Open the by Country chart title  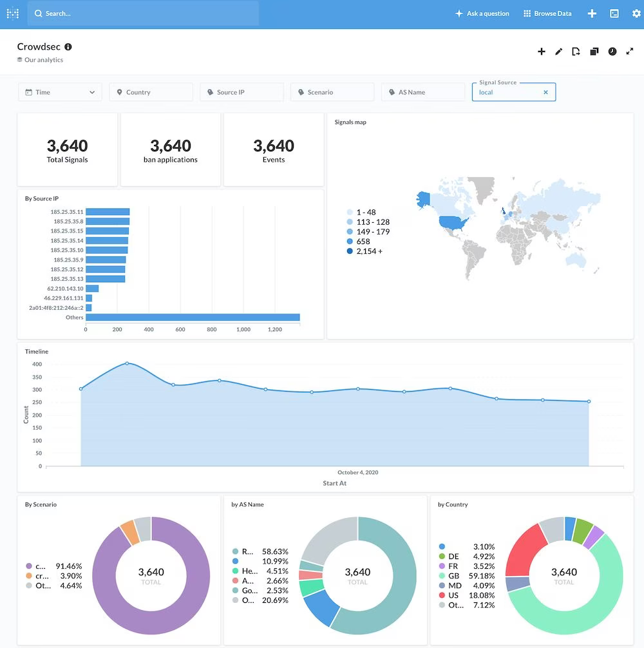pos(453,504)
